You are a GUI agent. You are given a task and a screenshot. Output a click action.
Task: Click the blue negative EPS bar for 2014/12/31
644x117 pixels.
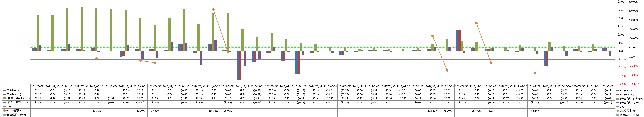(x=238, y=65)
